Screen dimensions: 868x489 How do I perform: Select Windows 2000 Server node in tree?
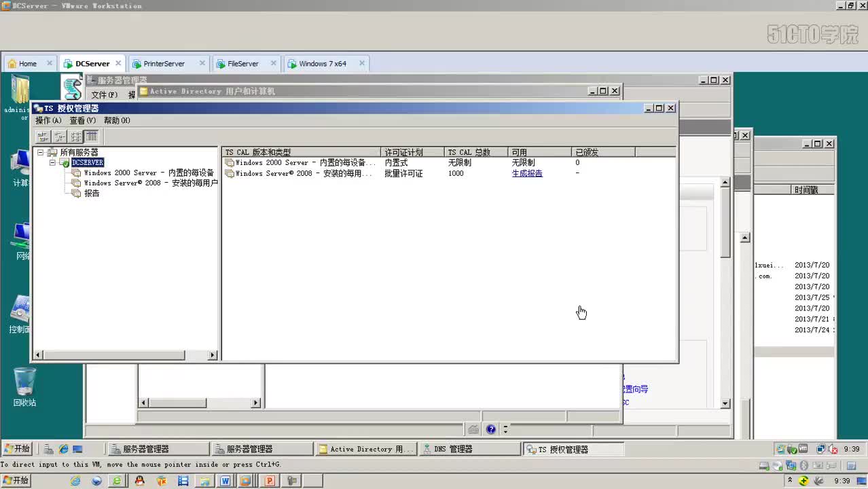tap(149, 173)
